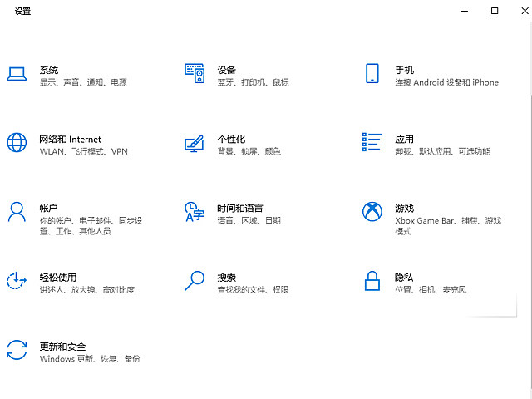This screenshot has width=532, height=399.
Task: Click the text 查找我的文件、权限
Action: [253, 290]
